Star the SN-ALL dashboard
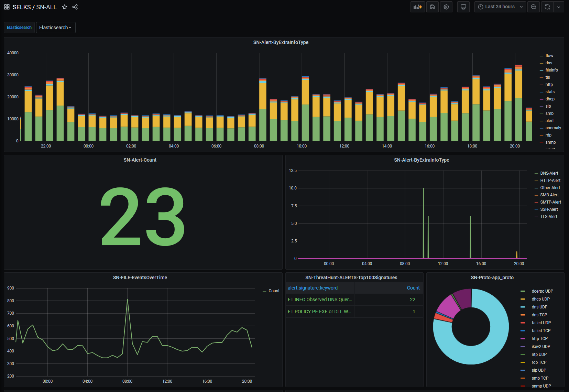 point(65,7)
